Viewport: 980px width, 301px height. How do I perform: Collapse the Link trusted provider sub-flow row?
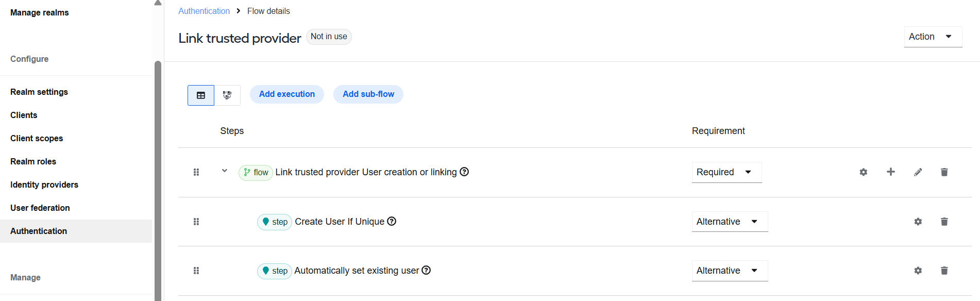225,171
